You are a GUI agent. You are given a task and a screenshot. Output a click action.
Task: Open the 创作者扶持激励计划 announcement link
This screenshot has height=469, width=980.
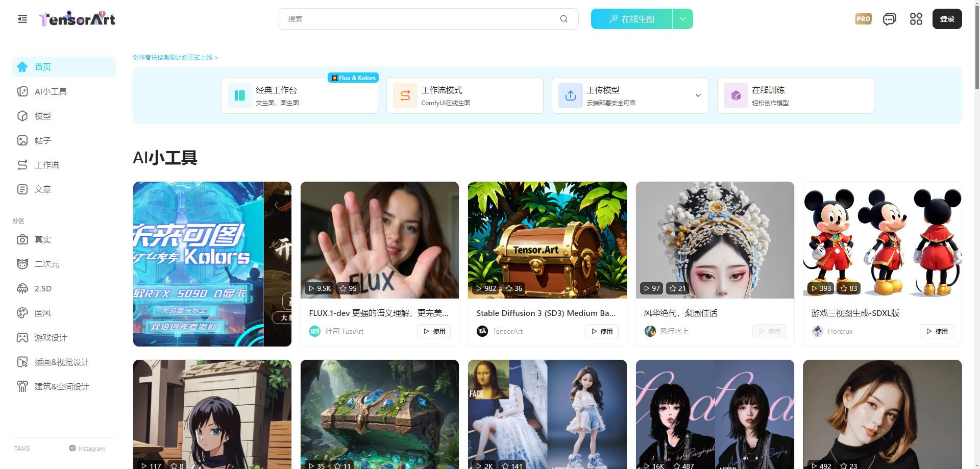pyautogui.click(x=175, y=58)
